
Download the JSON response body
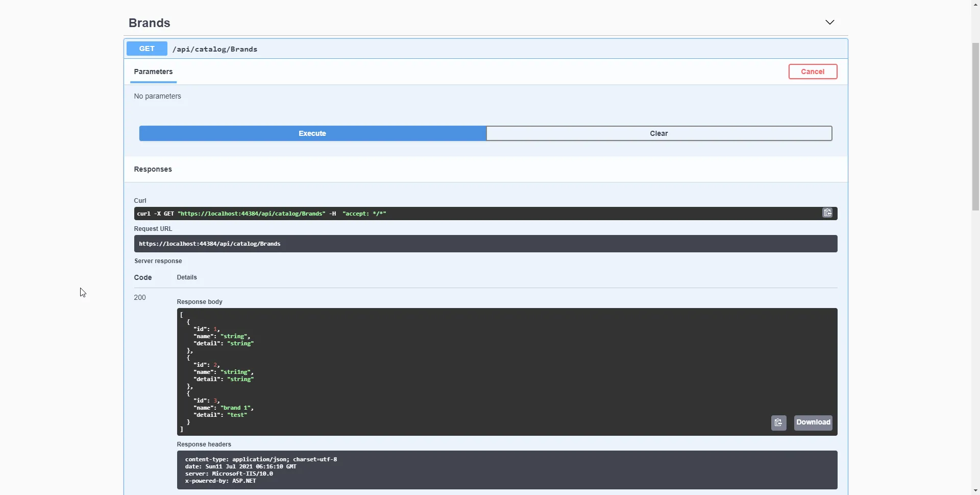point(813,422)
